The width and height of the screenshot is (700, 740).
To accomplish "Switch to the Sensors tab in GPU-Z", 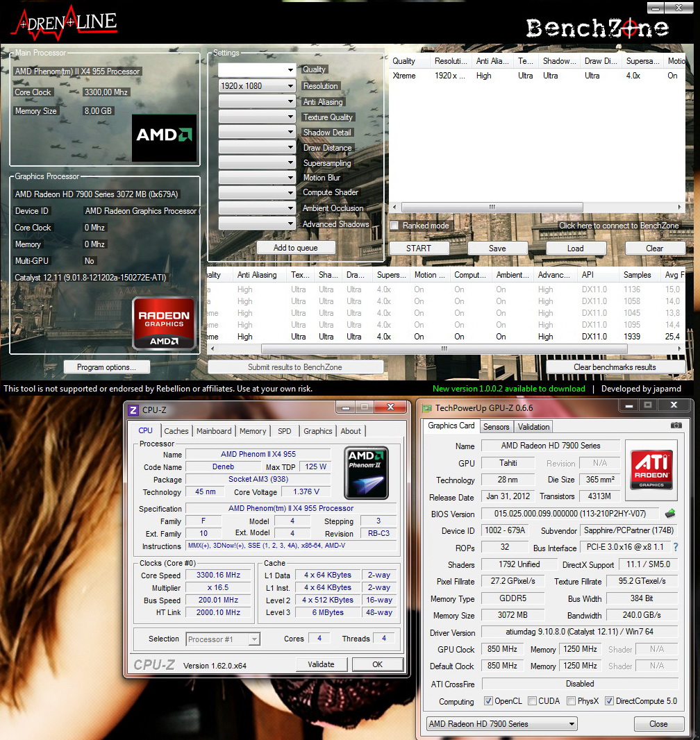I will pyautogui.click(x=496, y=427).
